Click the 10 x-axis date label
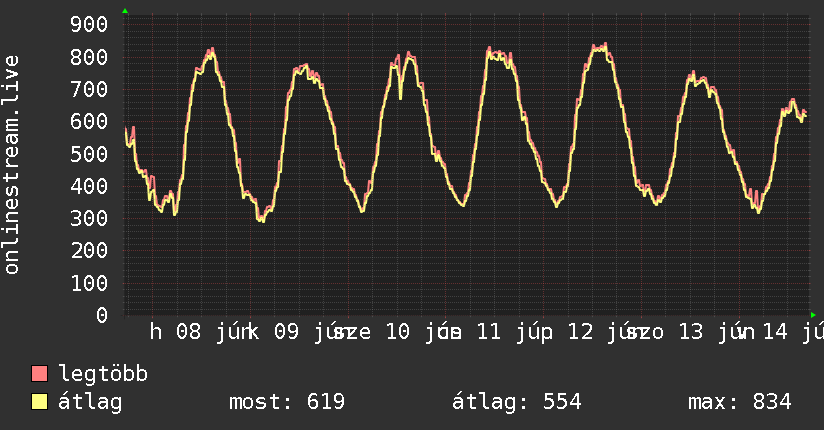Screen dimensions: 824x430 pos(398,332)
